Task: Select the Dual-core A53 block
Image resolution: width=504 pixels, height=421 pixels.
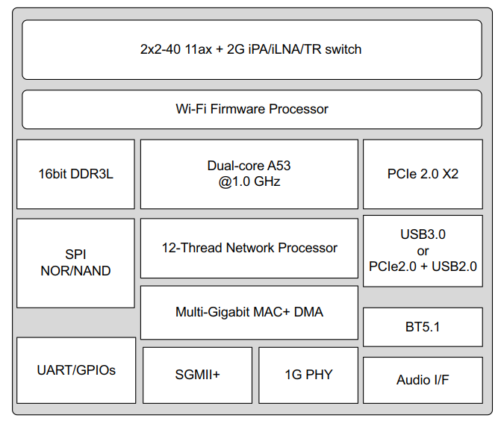Action: (249, 174)
